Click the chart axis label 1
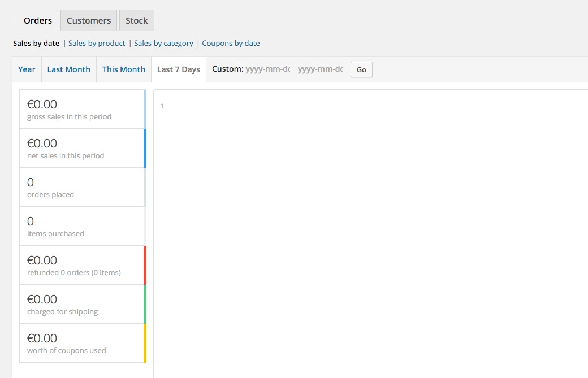This screenshot has width=588, height=378. point(162,106)
